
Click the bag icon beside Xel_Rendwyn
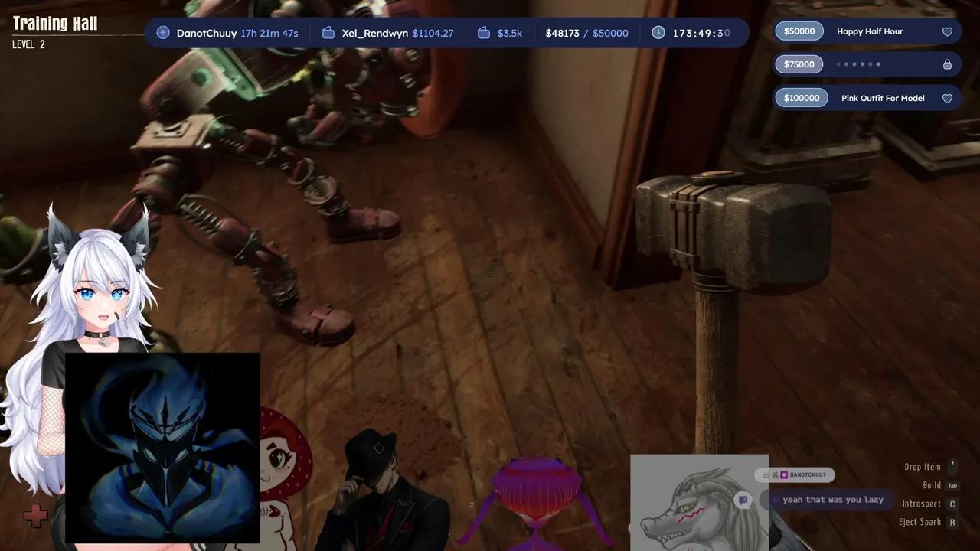coord(328,33)
